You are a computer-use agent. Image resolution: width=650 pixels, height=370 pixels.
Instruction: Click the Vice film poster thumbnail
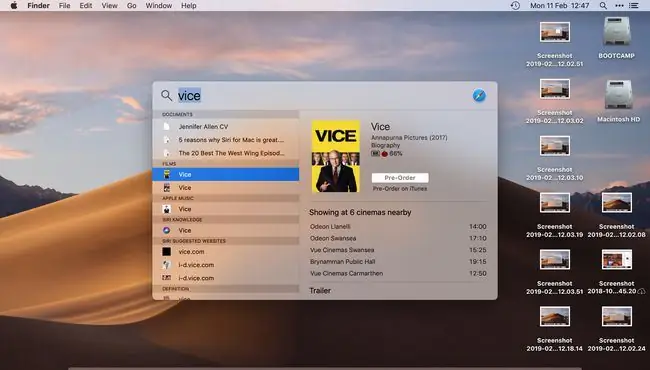[336, 156]
